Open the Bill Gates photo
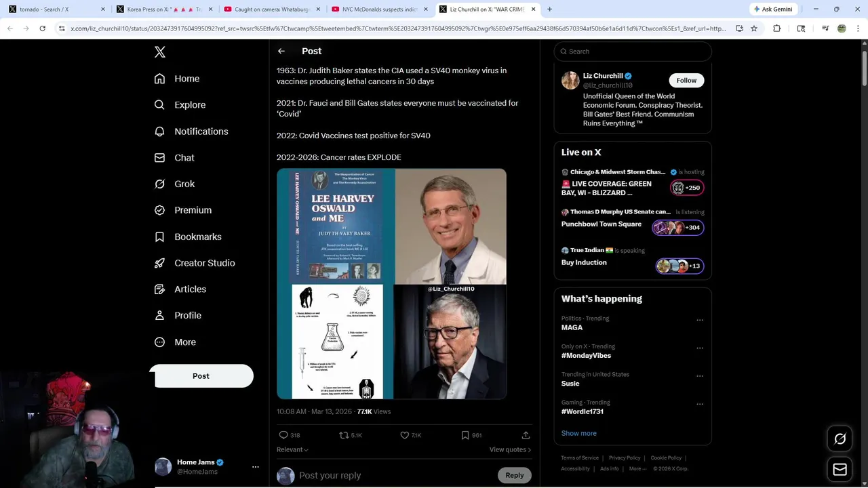The width and height of the screenshot is (868, 488). click(450, 342)
